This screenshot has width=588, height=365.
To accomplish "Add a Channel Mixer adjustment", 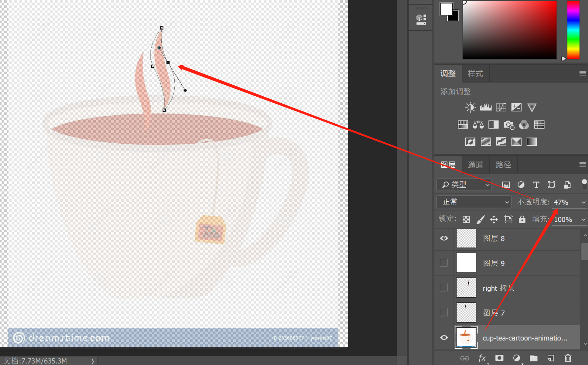I will coord(524,124).
